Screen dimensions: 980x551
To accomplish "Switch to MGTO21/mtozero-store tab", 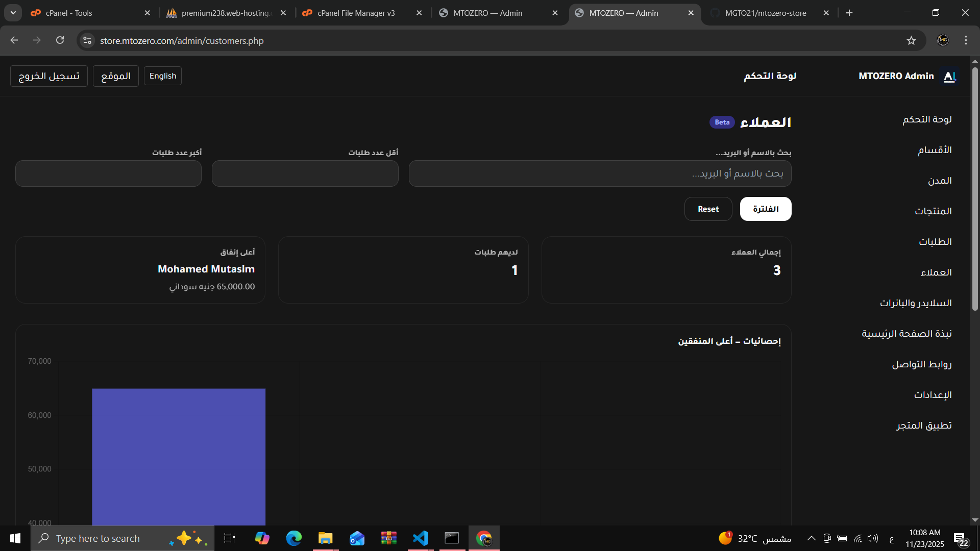I will point(765,13).
